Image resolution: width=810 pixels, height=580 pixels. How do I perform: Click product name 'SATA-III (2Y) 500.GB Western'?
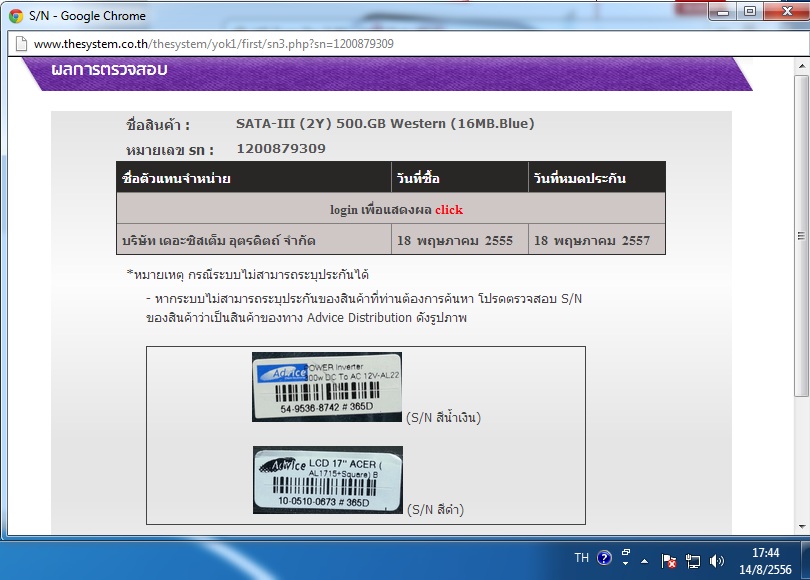pyautogui.click(x=385, y=124)
